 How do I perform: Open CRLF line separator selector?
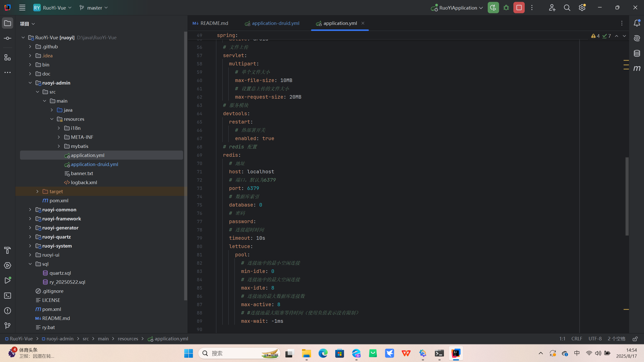pyautogui.click(x=577, y=339)
